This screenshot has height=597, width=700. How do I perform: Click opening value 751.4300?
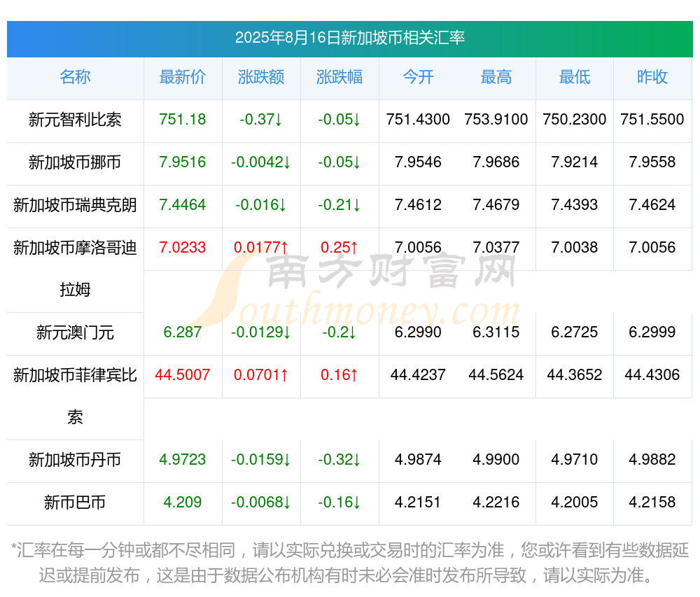pos(418,120)
